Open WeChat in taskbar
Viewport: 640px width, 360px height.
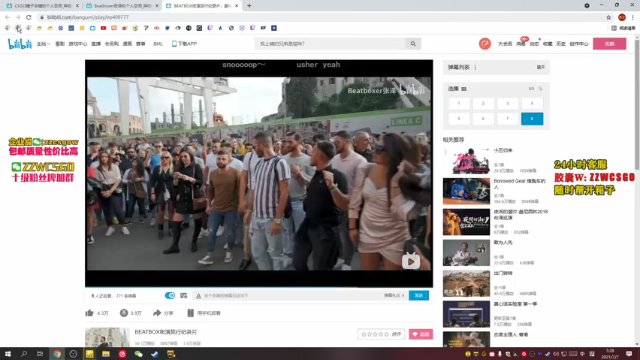coord(138,354)
